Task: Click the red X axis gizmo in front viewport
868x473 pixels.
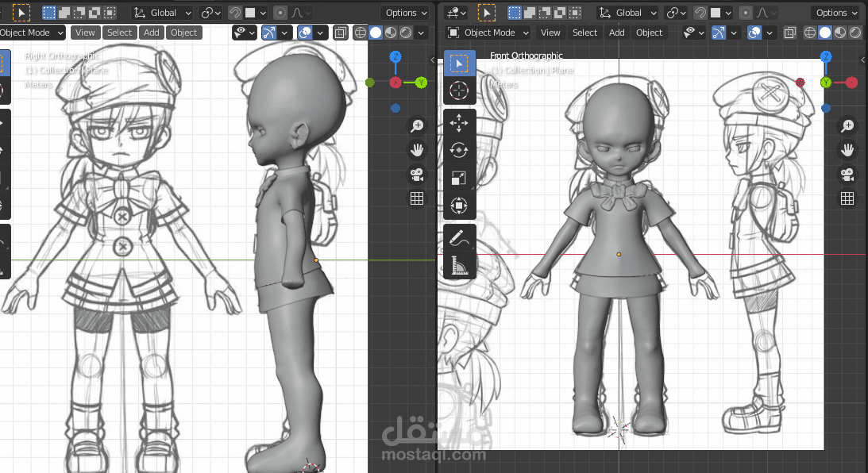Action: point(851,83)
